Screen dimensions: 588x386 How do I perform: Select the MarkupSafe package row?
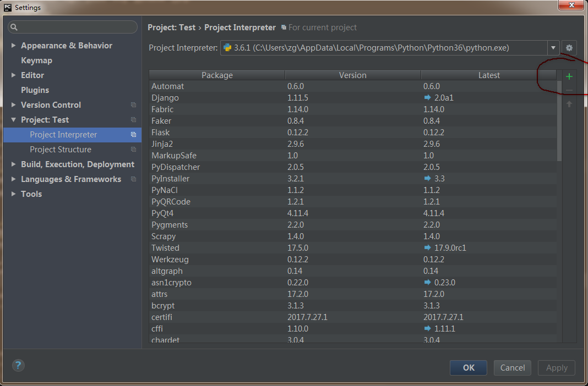(x=353, y=156)
